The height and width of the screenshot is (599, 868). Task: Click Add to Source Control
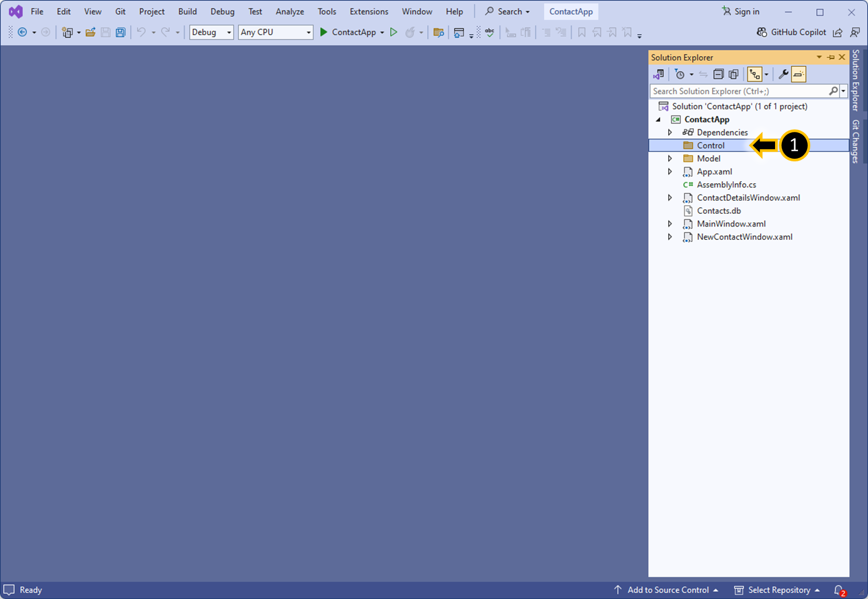(666, 590)
